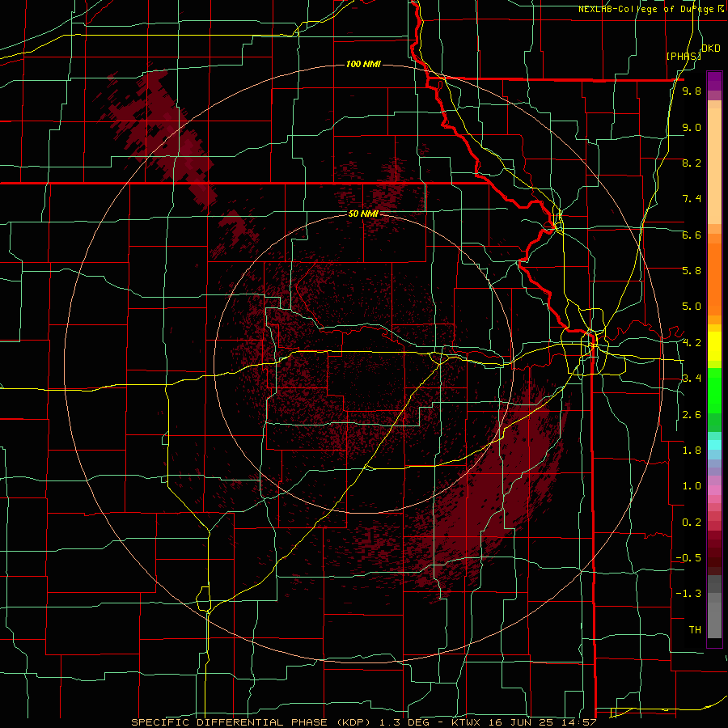Click the 9.8 value on the scale
The image size is (728, 728).
692,91
